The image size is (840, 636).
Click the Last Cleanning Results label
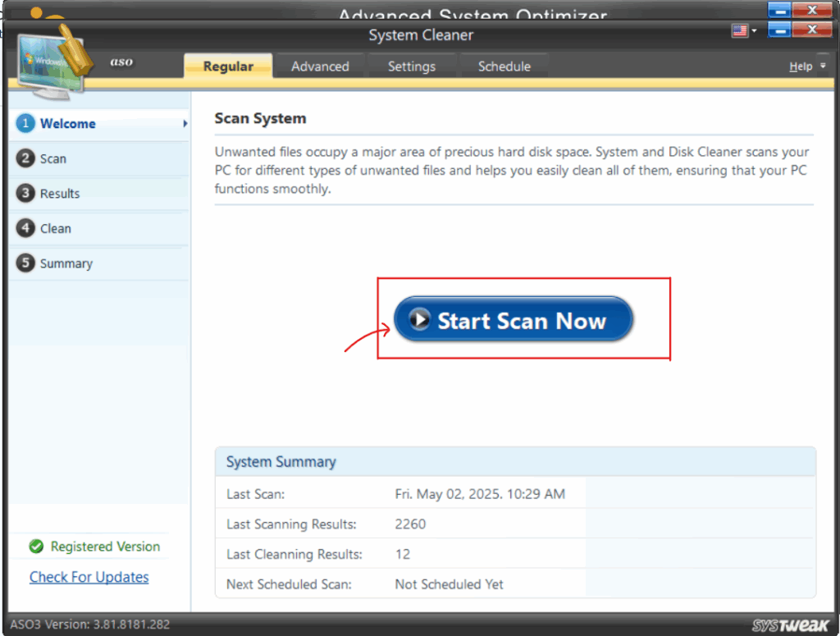[x=294, y=554]
